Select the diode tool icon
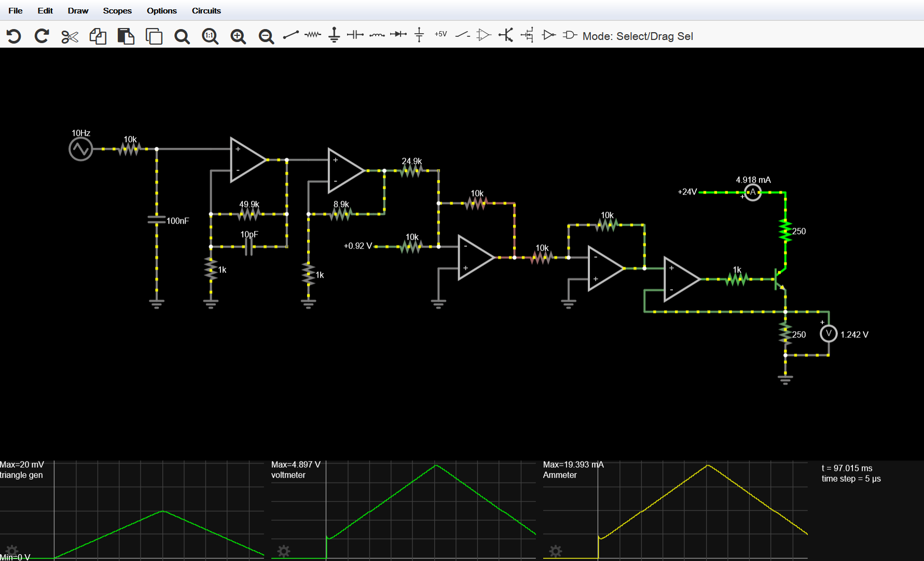Screen dimensions: 924x561 click(398, 35)
